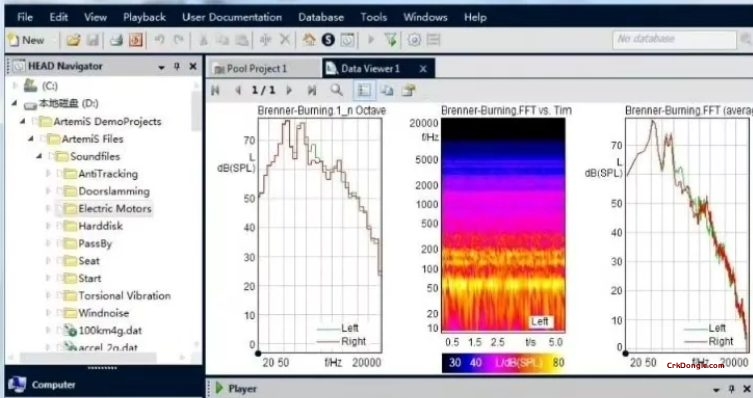Click the last Data Viewer toolbar icon

click(409, 90)
